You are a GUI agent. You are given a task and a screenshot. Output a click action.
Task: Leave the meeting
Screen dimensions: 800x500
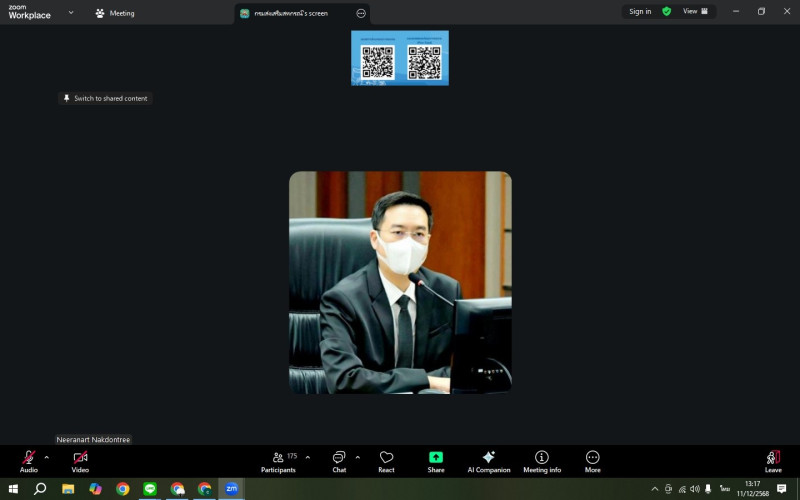(773, 460)
